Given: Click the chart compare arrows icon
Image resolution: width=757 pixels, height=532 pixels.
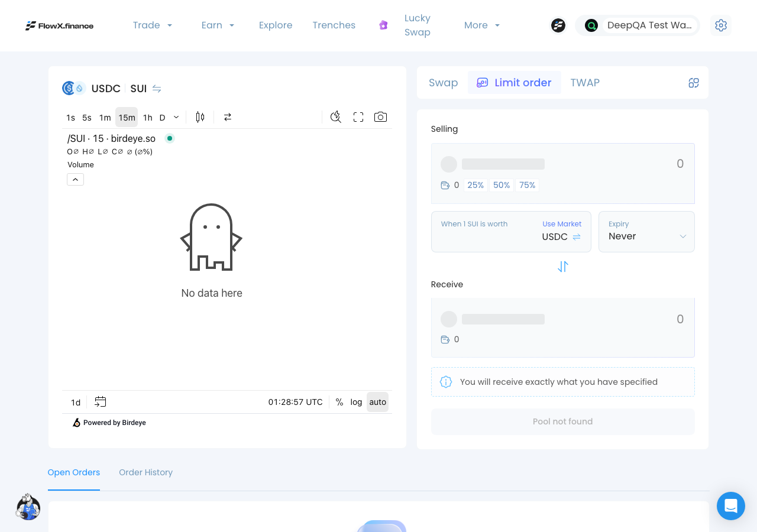Looking at the screenshot, I should (x=228, y=117).
